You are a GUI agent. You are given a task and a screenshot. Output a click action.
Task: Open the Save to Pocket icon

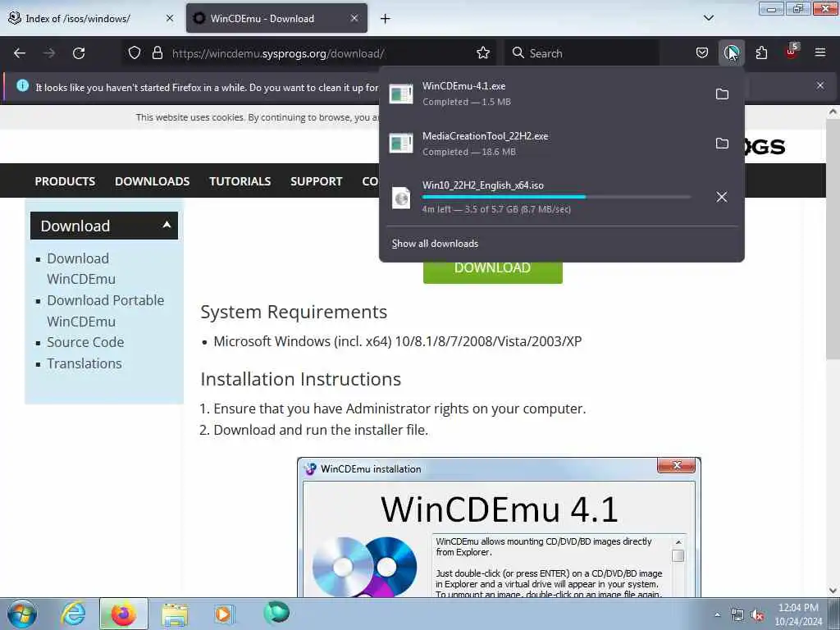pos(702,52)
